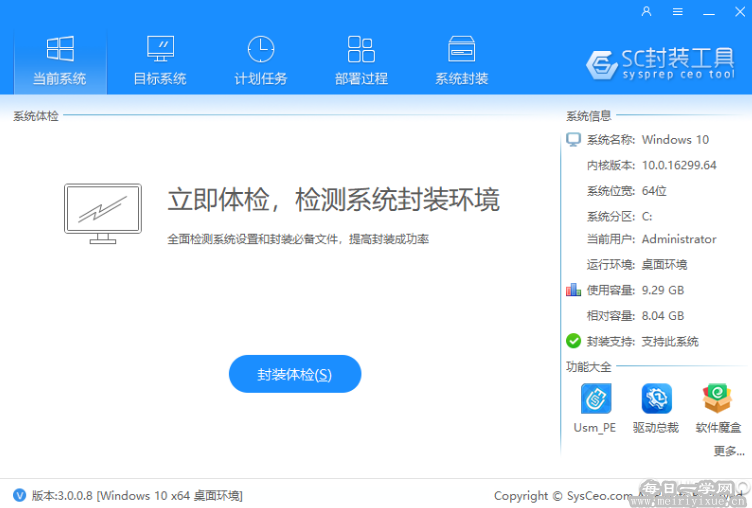The width and height of the screenshot is (752, 508).
Task: Click the 立即体检 headline text
Action: [333, 200]
